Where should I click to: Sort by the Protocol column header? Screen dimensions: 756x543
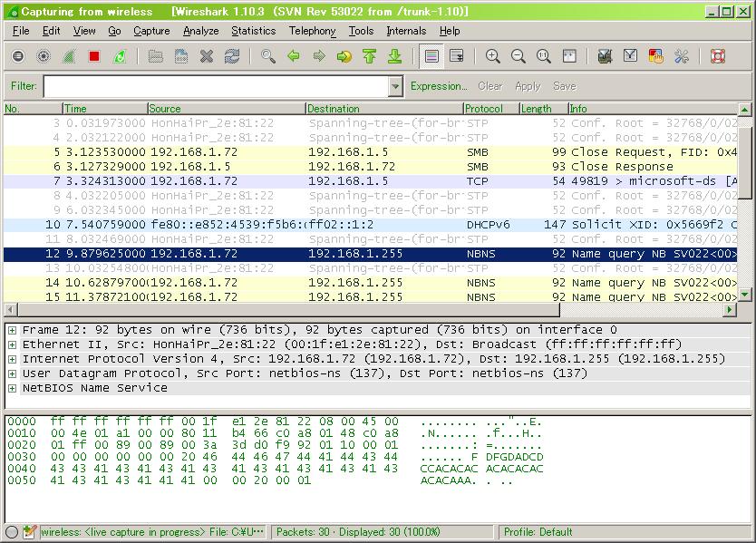(x=490, y=109)
